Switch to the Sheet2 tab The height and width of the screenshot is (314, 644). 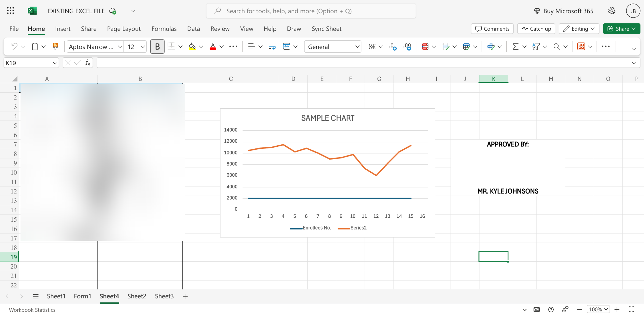pyautogui.click(x=137, y=296)
